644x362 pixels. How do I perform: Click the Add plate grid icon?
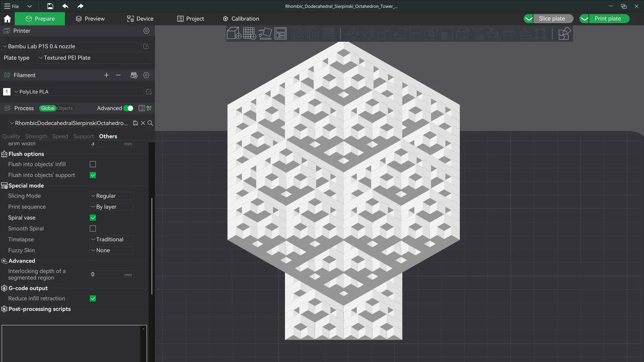pyautogui.click(x=250, y=34)
